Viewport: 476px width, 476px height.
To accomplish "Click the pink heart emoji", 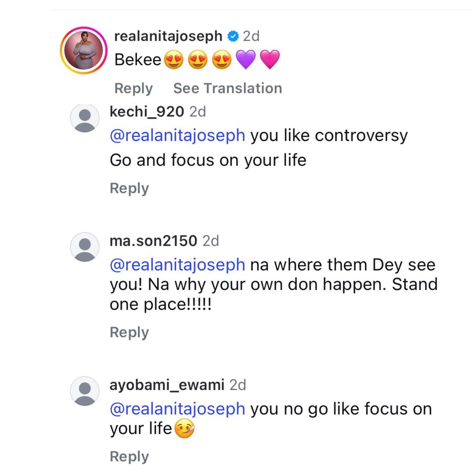I will pos(270,59).
